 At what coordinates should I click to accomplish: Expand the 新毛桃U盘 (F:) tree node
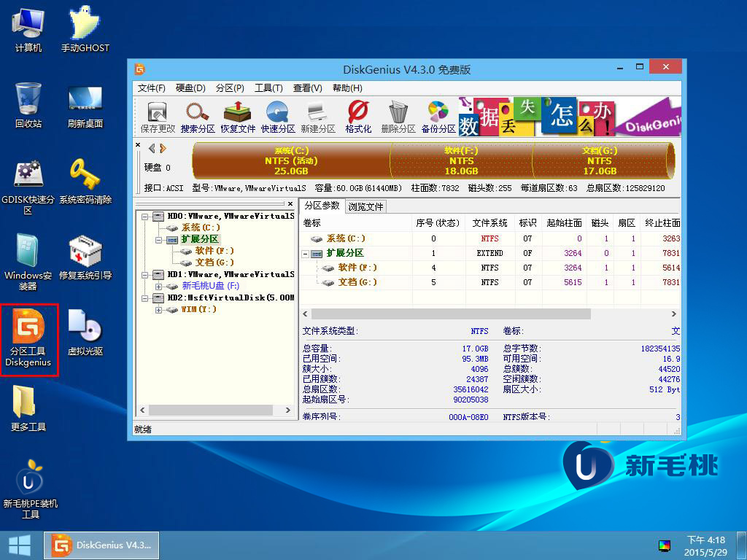pos(158,286)
